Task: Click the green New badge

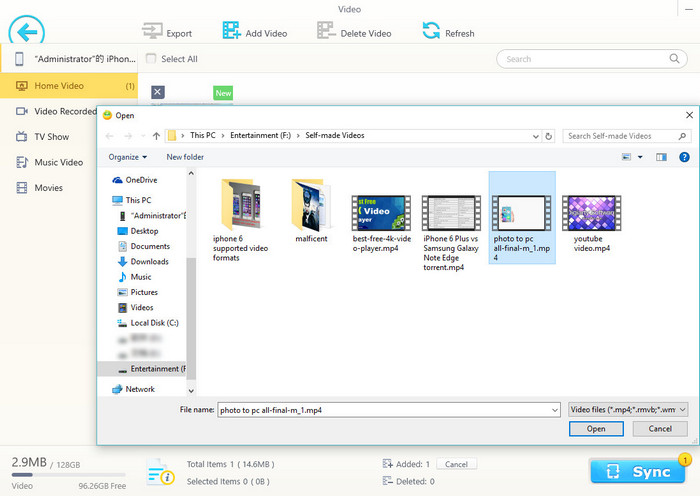Action: [x=223, y=93]
